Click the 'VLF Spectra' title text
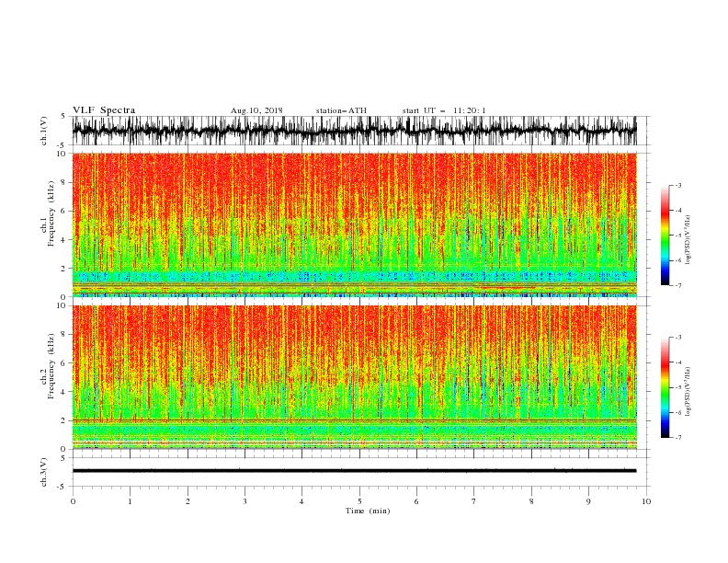This screenshot has height=563, width=728. (104, 110)
